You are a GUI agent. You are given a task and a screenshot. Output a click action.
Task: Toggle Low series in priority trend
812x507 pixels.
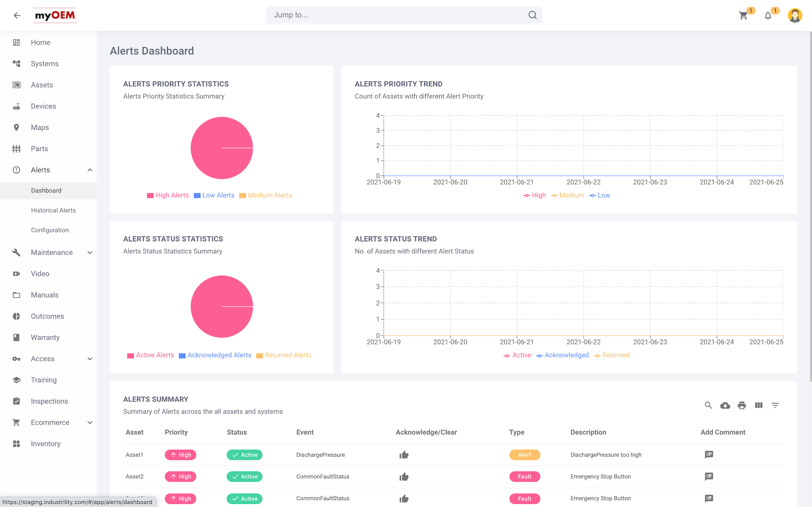click(599, 195)
